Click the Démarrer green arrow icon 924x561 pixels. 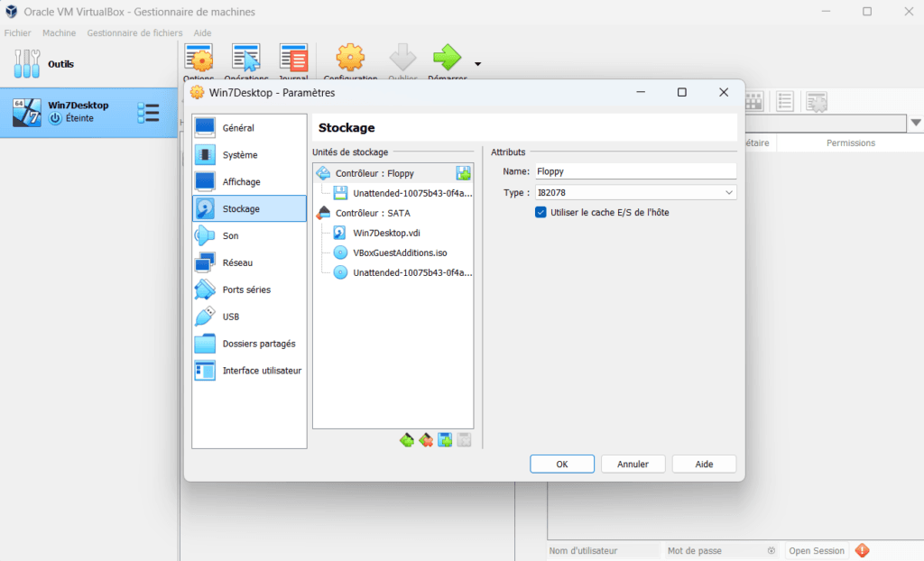click(447, 59)
